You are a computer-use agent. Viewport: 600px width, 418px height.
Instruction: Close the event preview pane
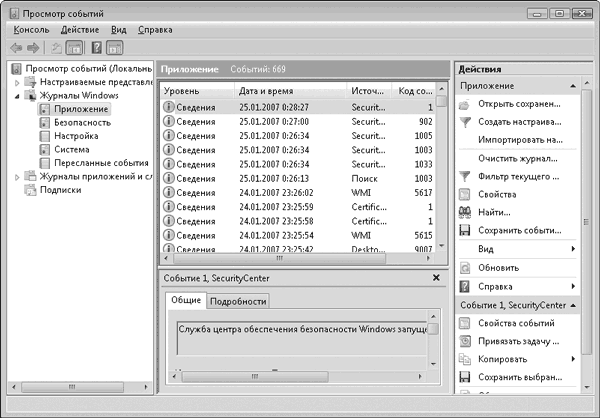pos(436,277)
